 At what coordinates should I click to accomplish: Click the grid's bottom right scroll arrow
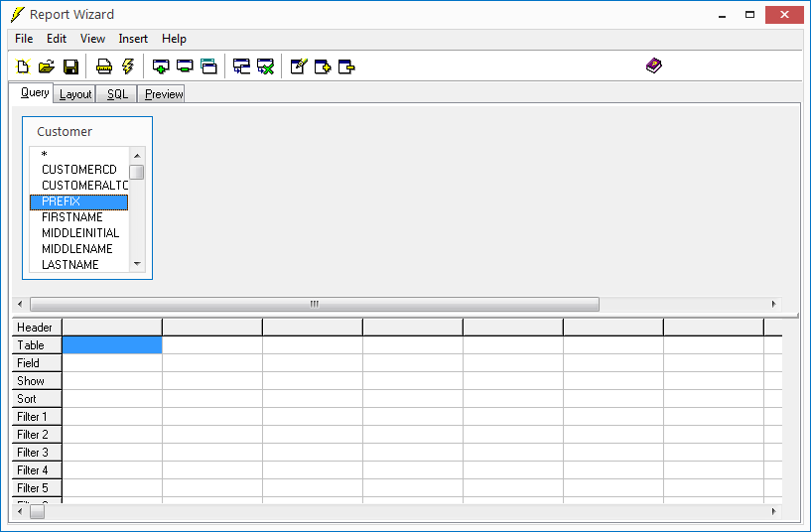point(773,511)
